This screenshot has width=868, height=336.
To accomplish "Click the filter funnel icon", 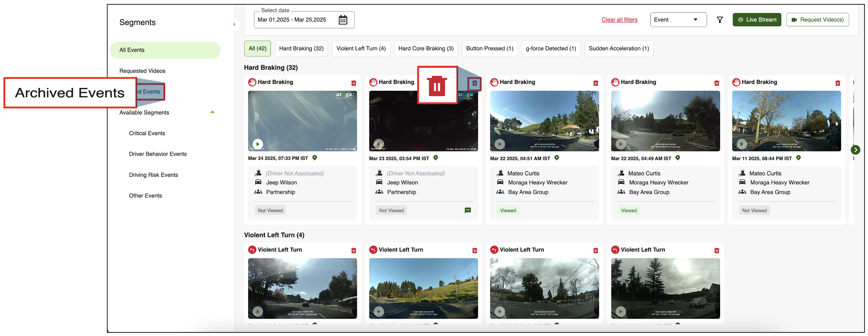I will (x=719, y=20).
